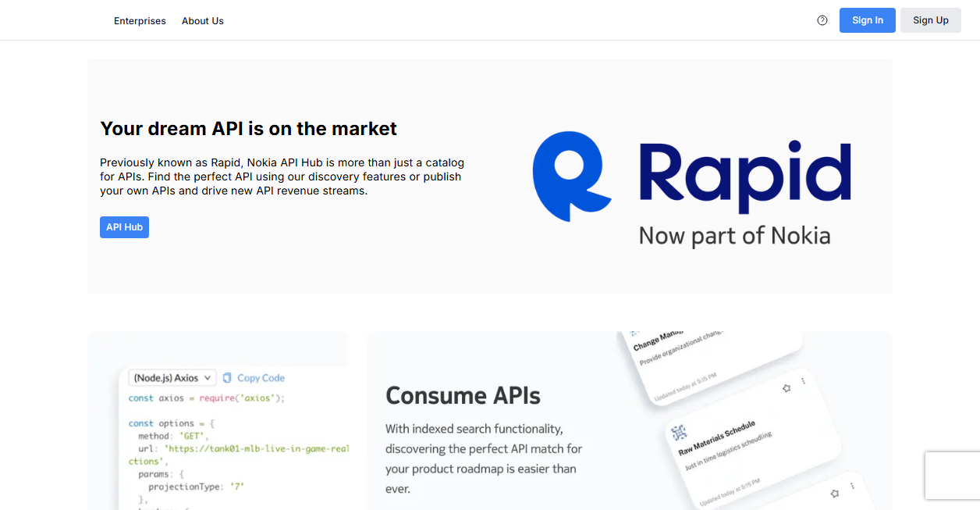Viewport: 980px width, 510px height.
Task: Star the bottom partially visible card
Action: point(835,493)
